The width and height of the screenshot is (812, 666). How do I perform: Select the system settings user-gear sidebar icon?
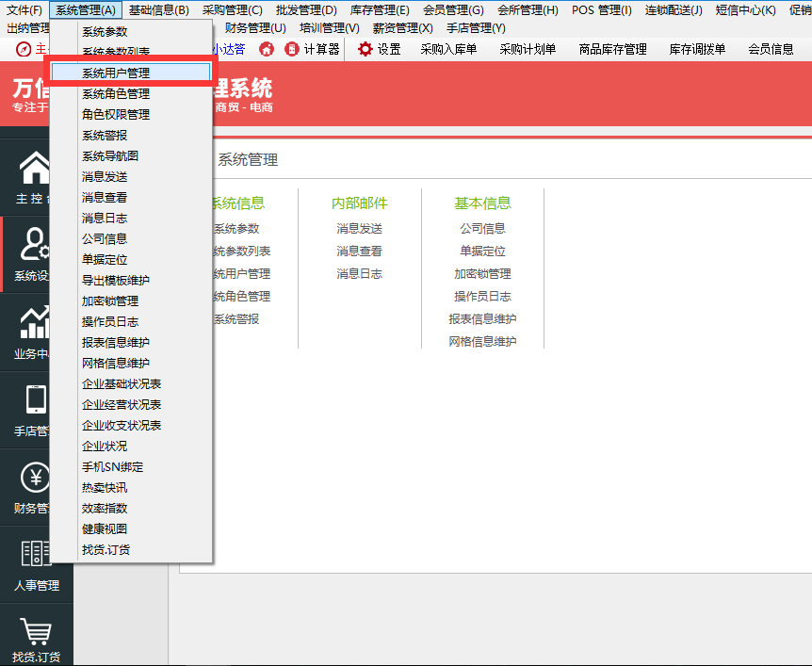(34, 244)
